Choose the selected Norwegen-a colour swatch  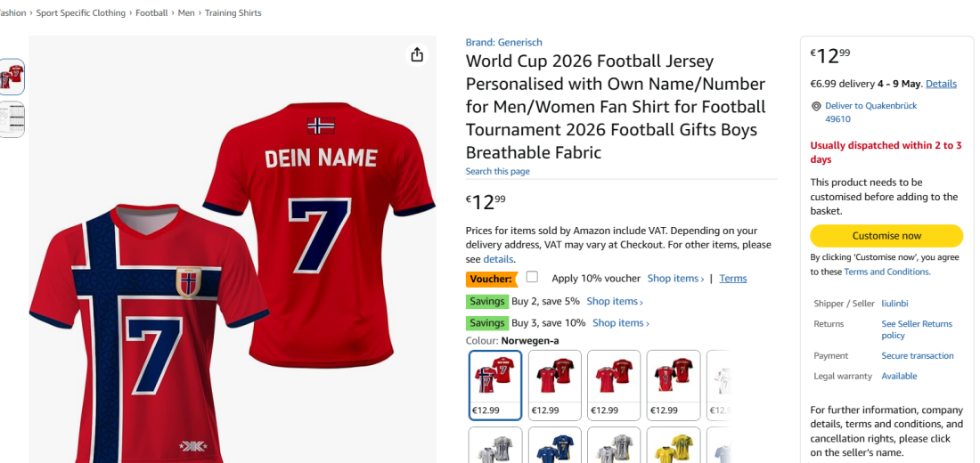(495, 385)
